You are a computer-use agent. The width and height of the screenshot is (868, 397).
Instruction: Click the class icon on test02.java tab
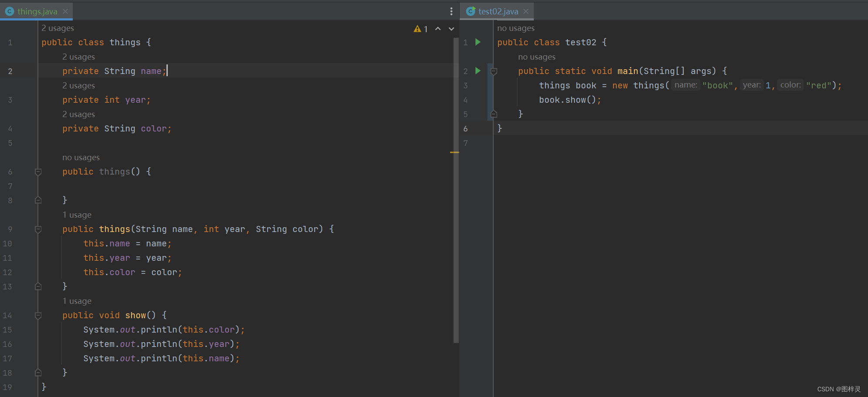[x=471, y=11]
